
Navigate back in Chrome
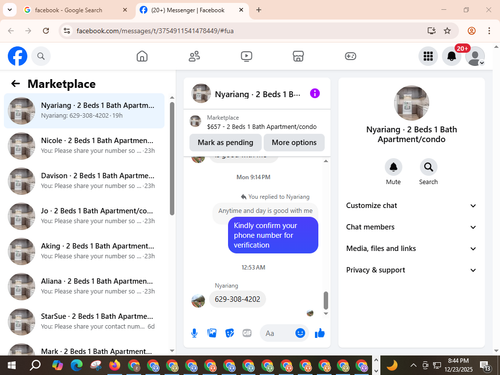pos(11,31)
